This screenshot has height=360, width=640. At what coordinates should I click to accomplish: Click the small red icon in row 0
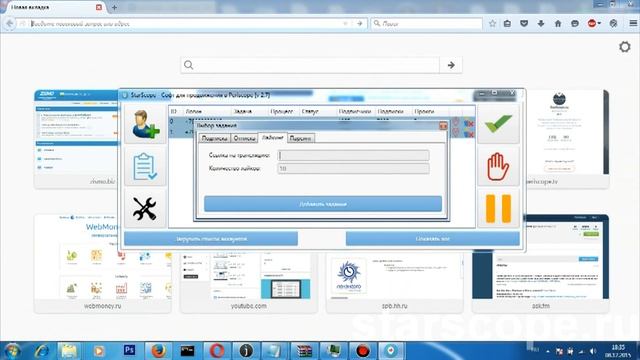point(456,121)
